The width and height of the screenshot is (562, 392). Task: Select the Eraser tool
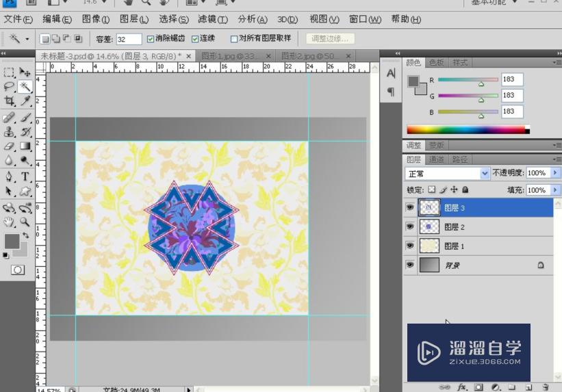[9, 146]
